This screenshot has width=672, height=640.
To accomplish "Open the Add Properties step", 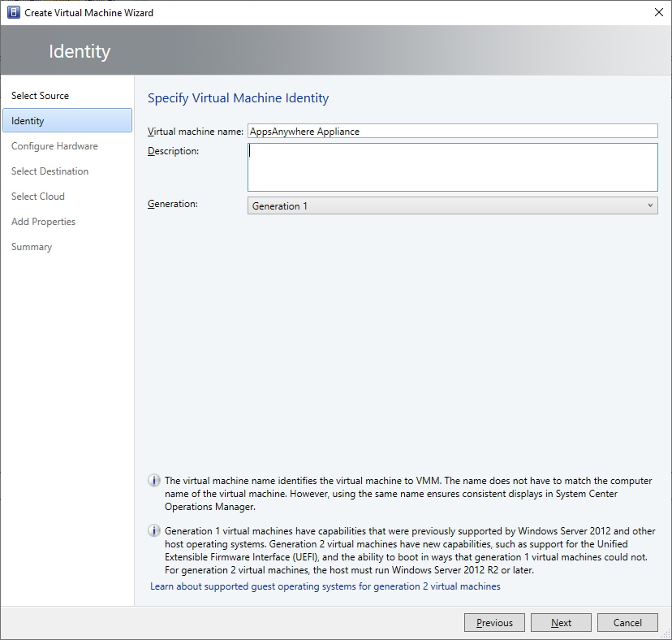I will (44, 222).
